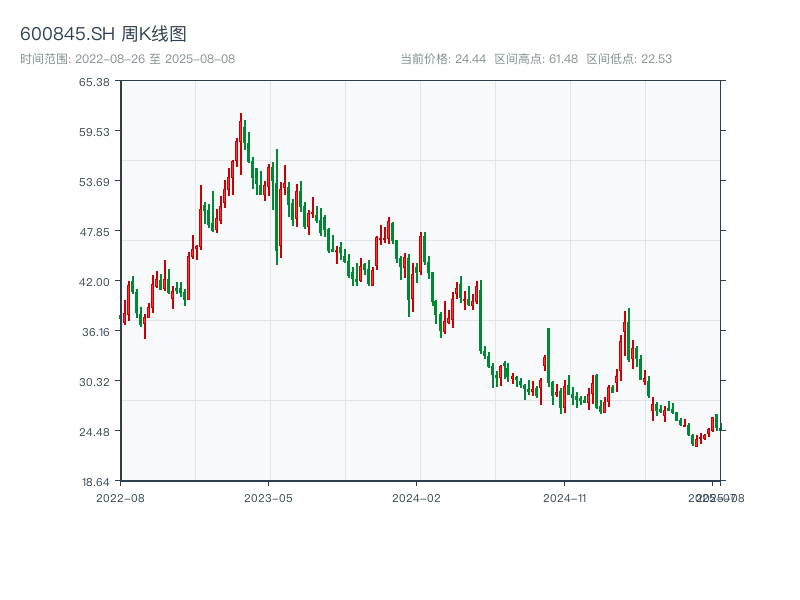The image size is (800, 600).
Task: Click the highest red candlestick near 61.48
Action: [x=241, y=143]
